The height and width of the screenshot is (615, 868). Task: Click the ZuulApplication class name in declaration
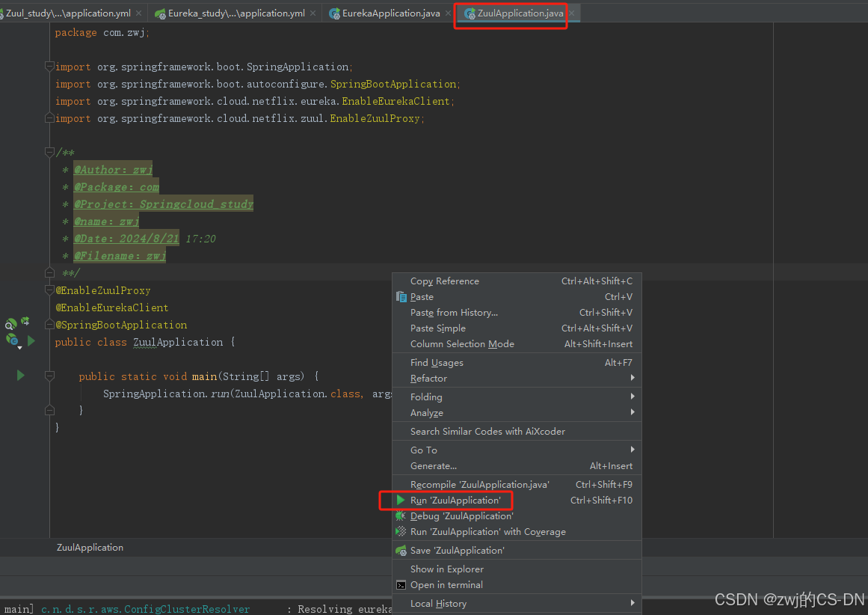(x=178, y=343)
